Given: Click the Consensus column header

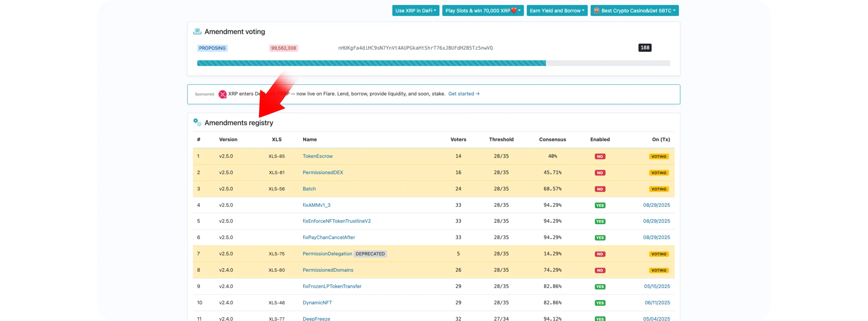Looking at the screenshot, I should click(x=552, y=139).
